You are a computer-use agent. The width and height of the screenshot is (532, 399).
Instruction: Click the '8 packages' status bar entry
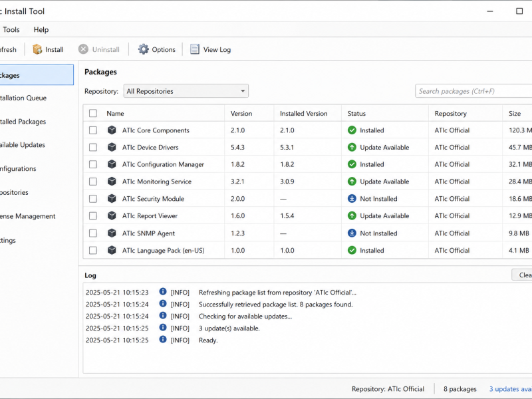tap(460, 389)
